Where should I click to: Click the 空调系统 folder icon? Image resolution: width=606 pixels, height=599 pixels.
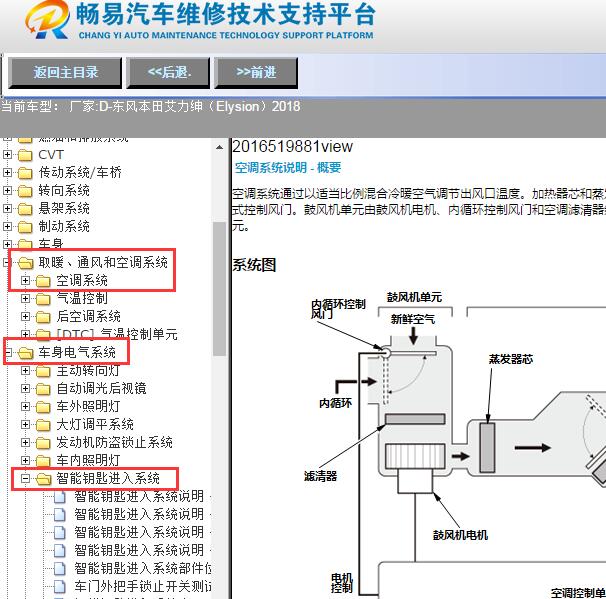(43, 281)
